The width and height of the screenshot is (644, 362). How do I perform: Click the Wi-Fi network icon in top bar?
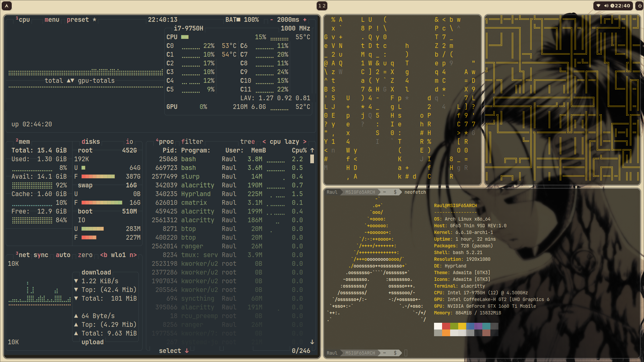click(598, 6)
